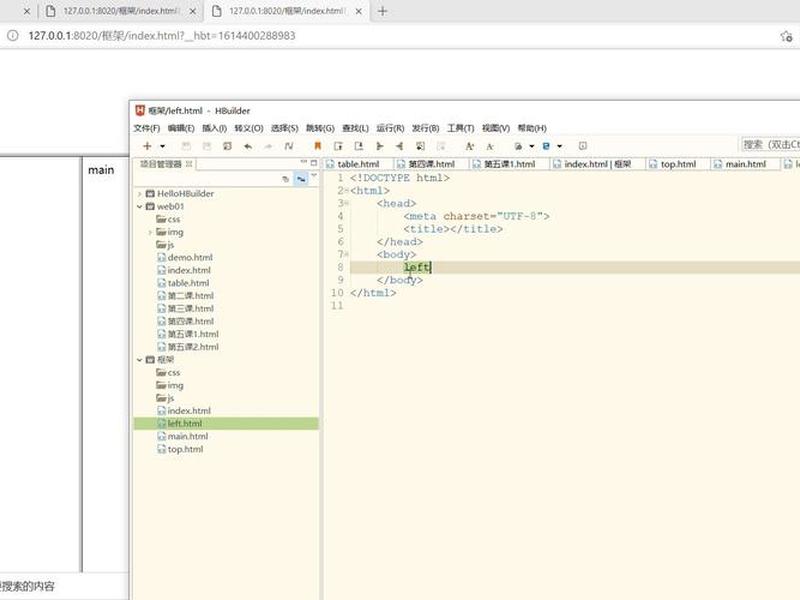
Task: Open dropdown arrow beside the New icon
Action: pos(163,146)
